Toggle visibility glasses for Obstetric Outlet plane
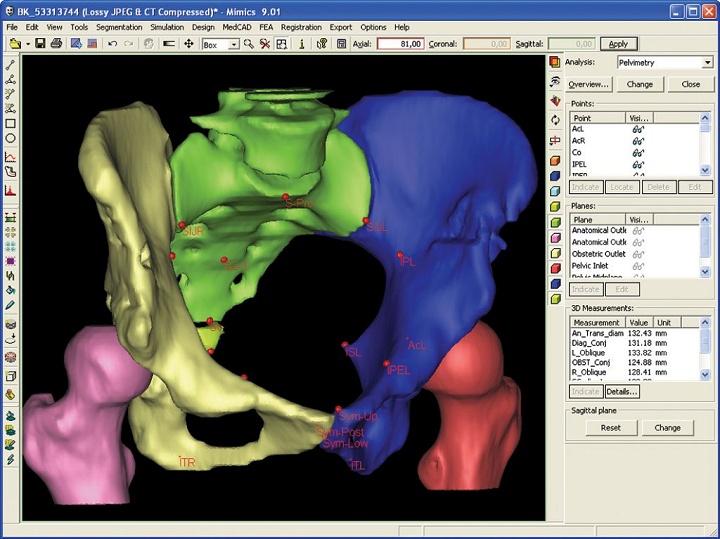 click(636, 253)
